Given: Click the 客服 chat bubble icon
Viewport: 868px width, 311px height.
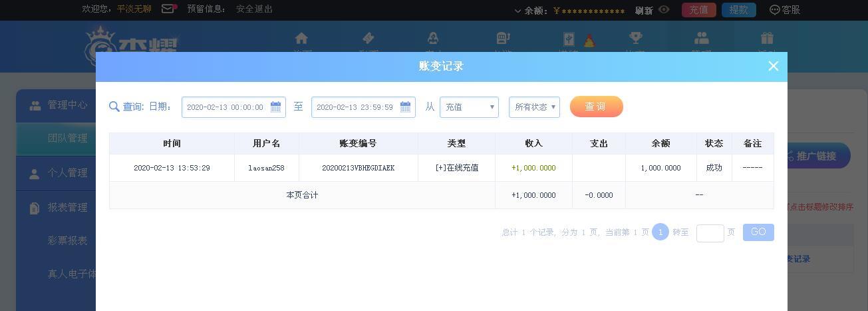Looking at the screenshot, I should point(774,10).
